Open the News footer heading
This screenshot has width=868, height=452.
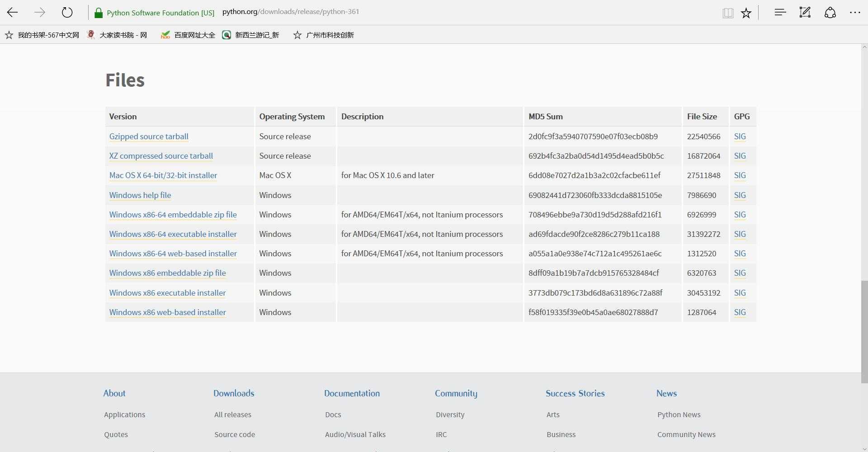click(x=666, y=393)
